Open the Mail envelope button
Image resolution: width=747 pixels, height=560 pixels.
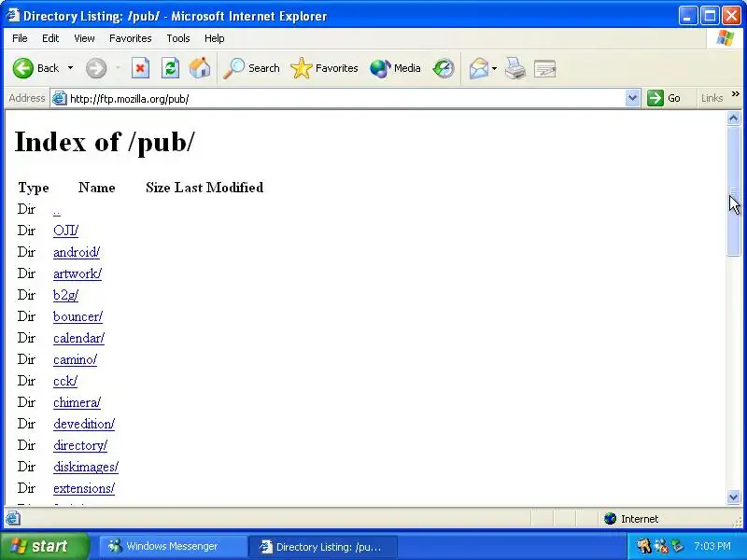(x=479, y=68)
